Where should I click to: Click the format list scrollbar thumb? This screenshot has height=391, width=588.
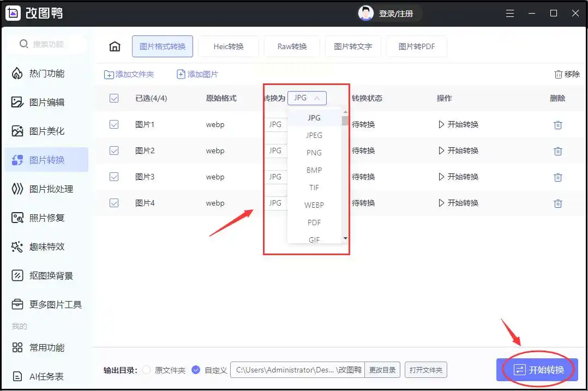[x=345, y=121]
